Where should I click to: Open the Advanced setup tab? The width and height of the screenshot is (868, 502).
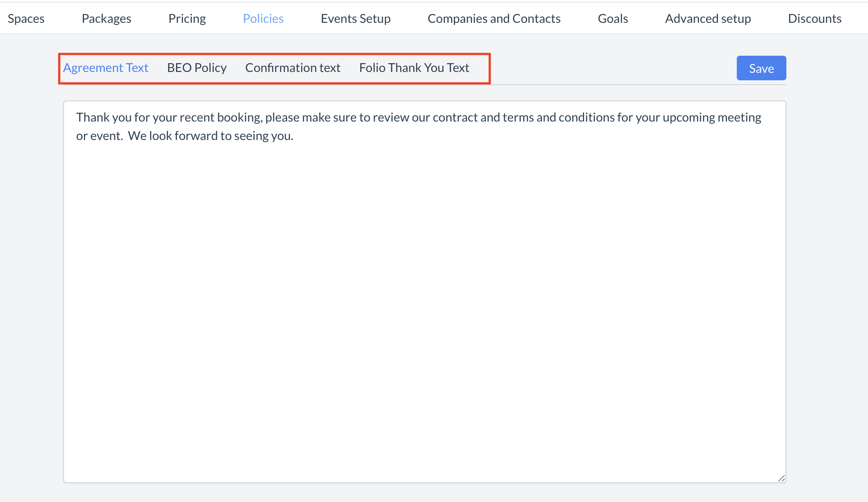pyautogui.click(x=707, y=18)
